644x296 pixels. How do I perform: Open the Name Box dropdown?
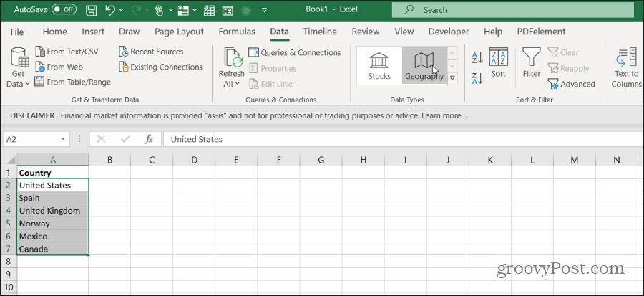coord(63,139)
